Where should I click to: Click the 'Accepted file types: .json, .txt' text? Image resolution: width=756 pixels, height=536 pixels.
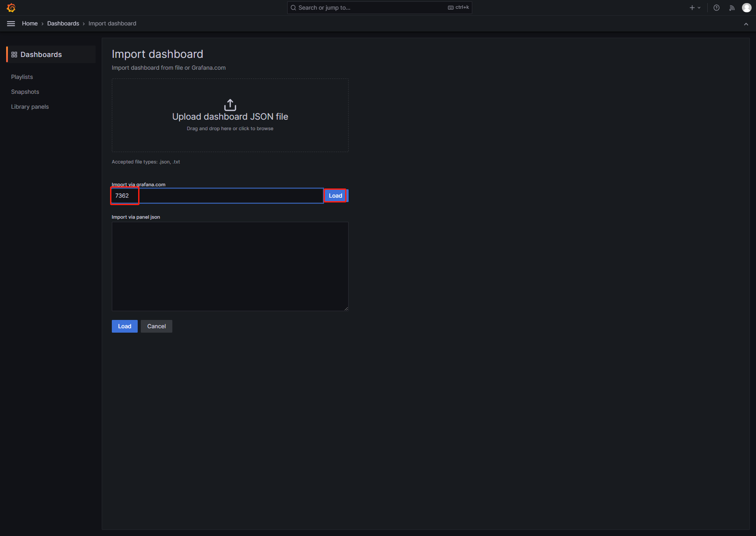[146, 162]
